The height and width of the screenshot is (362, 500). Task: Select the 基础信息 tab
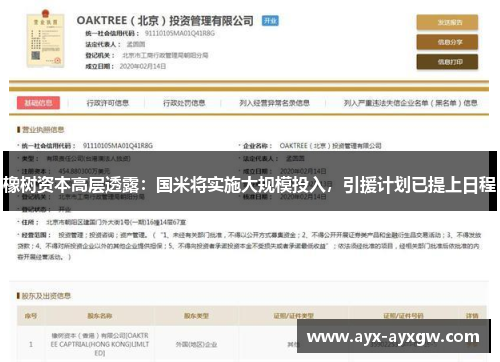pos(38,103)
